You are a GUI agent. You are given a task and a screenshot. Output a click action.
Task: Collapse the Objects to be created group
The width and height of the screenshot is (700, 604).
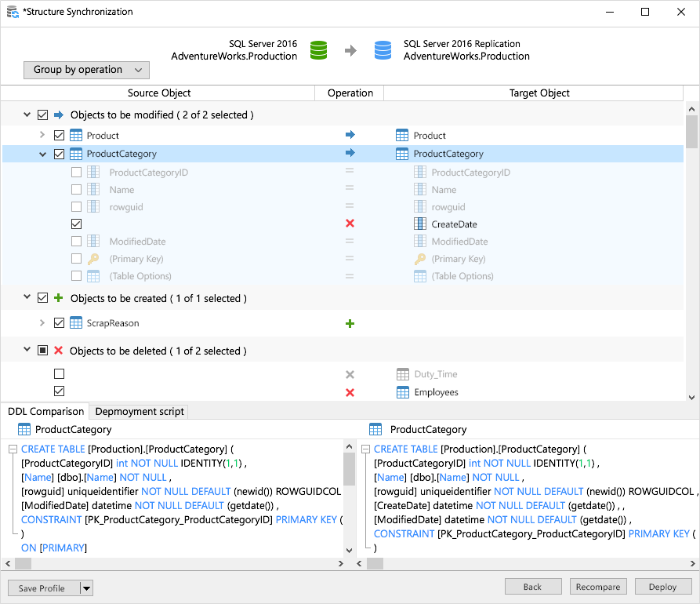click(27, 298)
